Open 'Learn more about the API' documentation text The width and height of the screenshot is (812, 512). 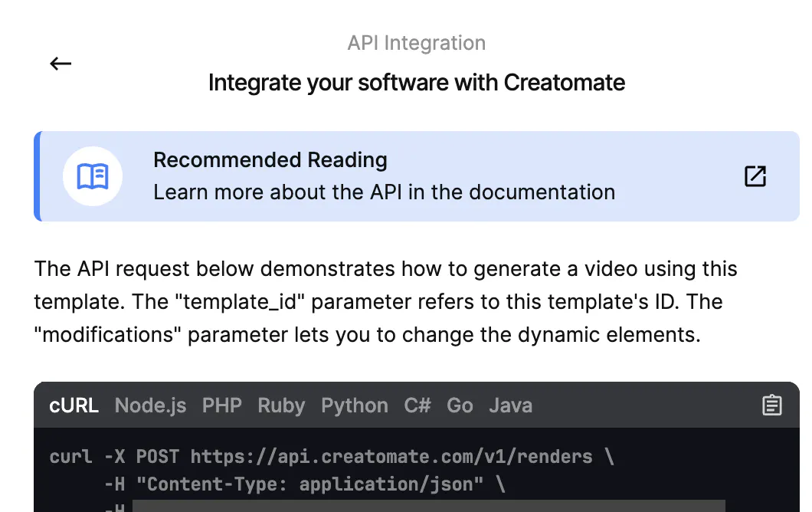coord(384,192)
